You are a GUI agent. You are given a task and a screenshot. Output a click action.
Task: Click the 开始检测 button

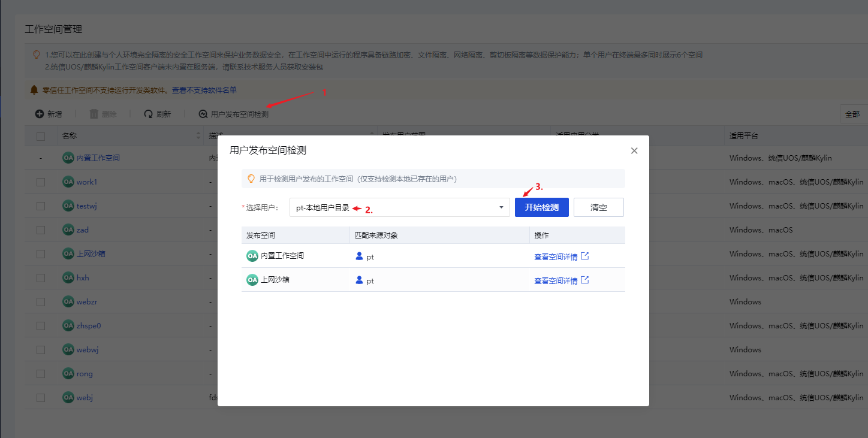541,207
